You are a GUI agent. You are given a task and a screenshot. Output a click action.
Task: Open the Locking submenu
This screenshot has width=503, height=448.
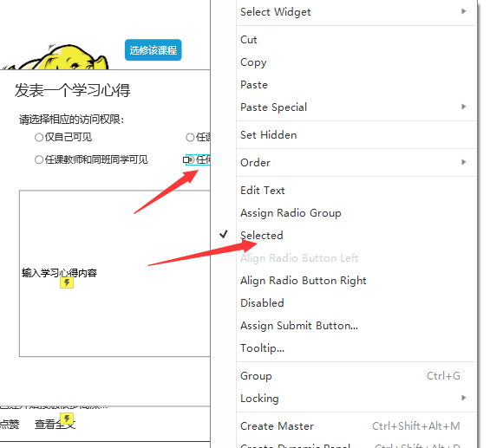click(356, 399)
